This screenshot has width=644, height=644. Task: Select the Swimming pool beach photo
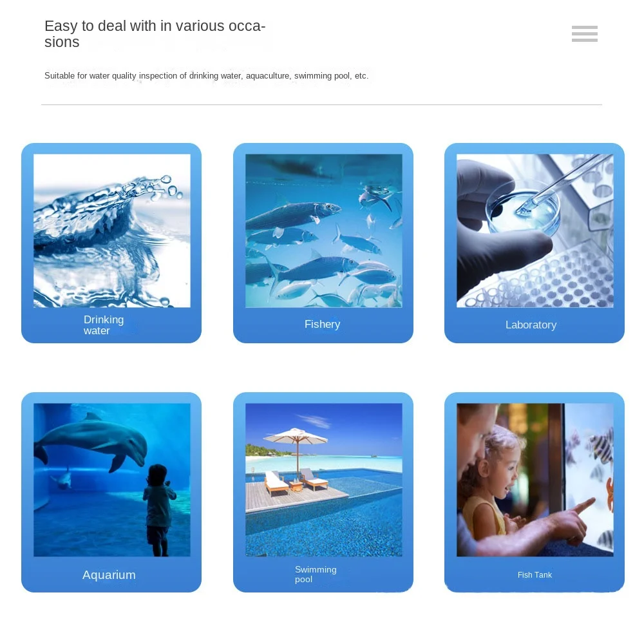[x=324, y=480]
